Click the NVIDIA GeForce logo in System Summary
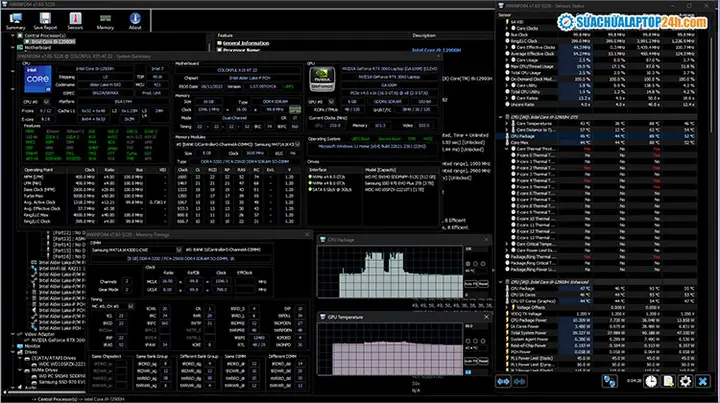 click(x=322, y=78)
